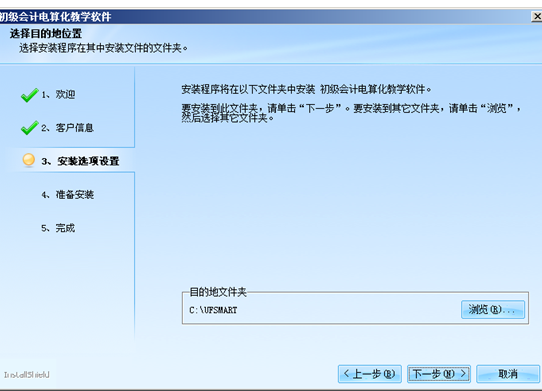This screenshot has width=542, height=391.
Task: Click the green checkmark beside 客户信息
Action: pos(29,128)
